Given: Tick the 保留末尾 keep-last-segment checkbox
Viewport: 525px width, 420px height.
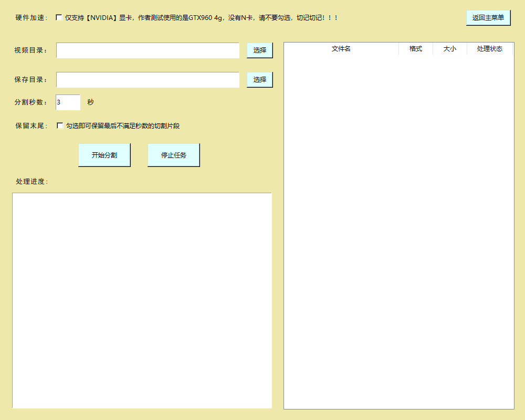Looking at the screenshot, I should point(60,126).
